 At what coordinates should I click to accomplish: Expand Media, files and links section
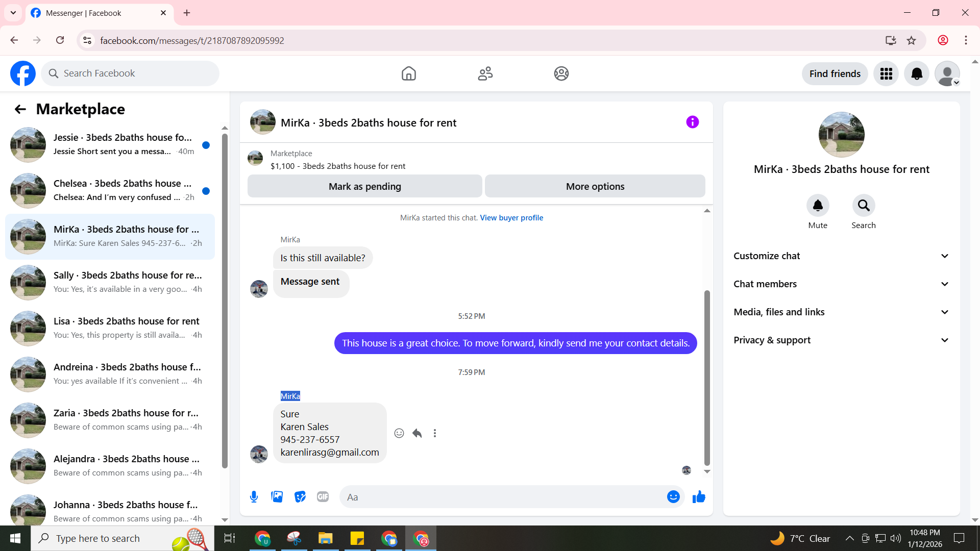(841, 312)
